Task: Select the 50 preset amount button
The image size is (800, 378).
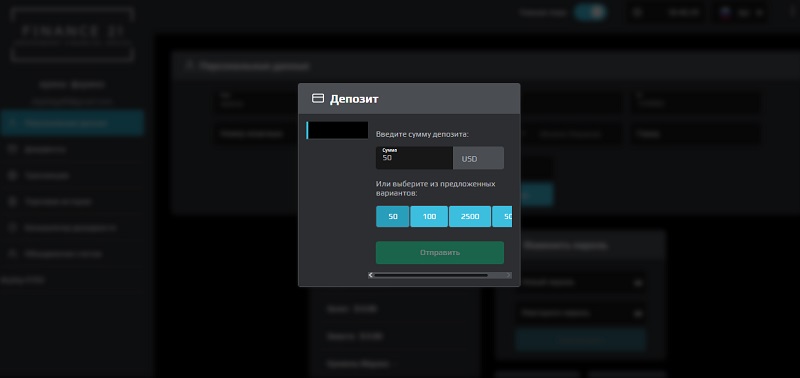Action: (x=392, y=216)
